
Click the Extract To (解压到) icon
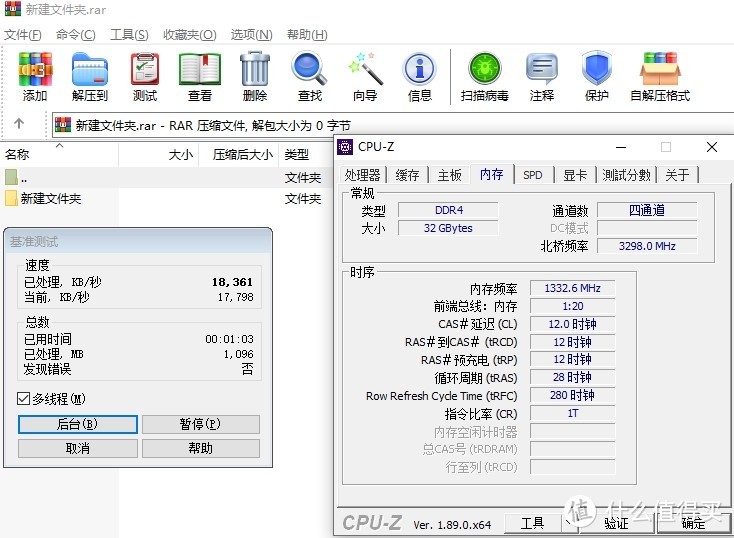tap(90, 69)
